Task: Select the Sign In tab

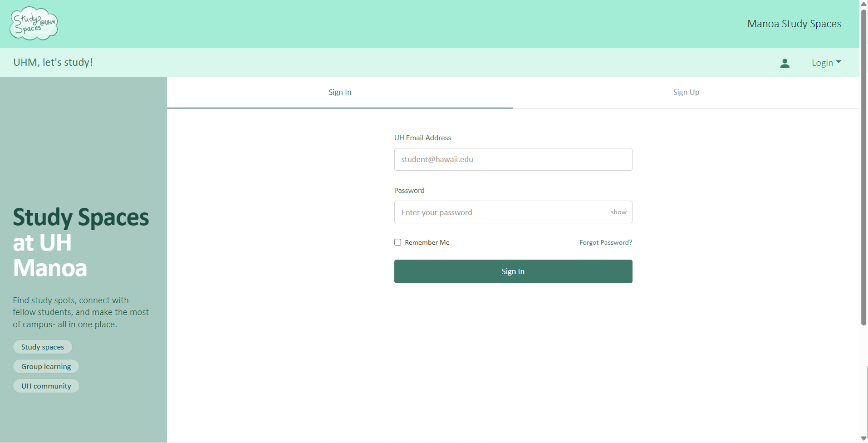Action: coord(340,92)
